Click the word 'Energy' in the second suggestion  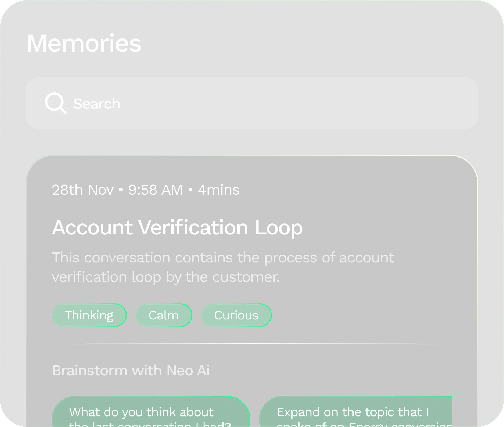368,424
